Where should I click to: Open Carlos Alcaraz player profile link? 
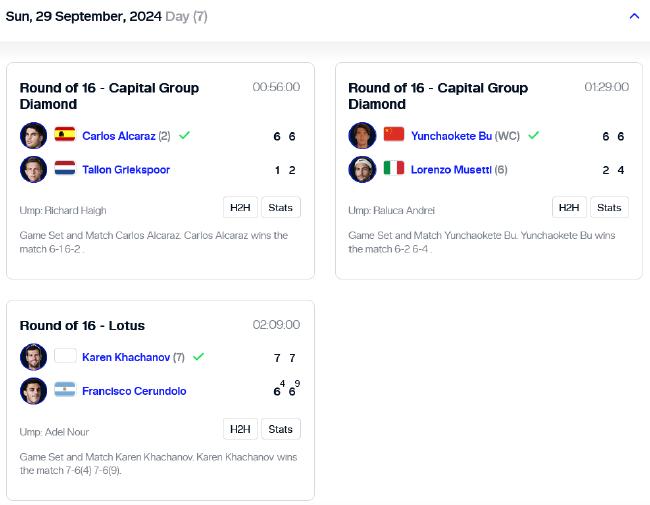pyautogui.click(x=119, y=136)
